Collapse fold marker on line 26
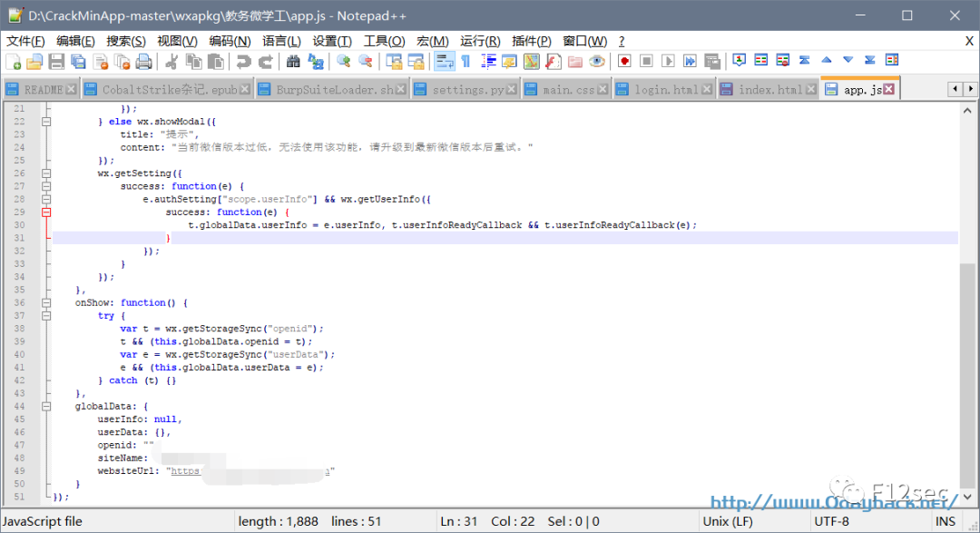 pos(46,173)
